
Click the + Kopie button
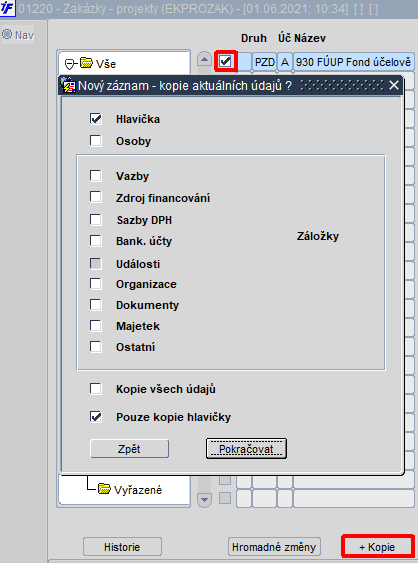[x=377, y=547]
